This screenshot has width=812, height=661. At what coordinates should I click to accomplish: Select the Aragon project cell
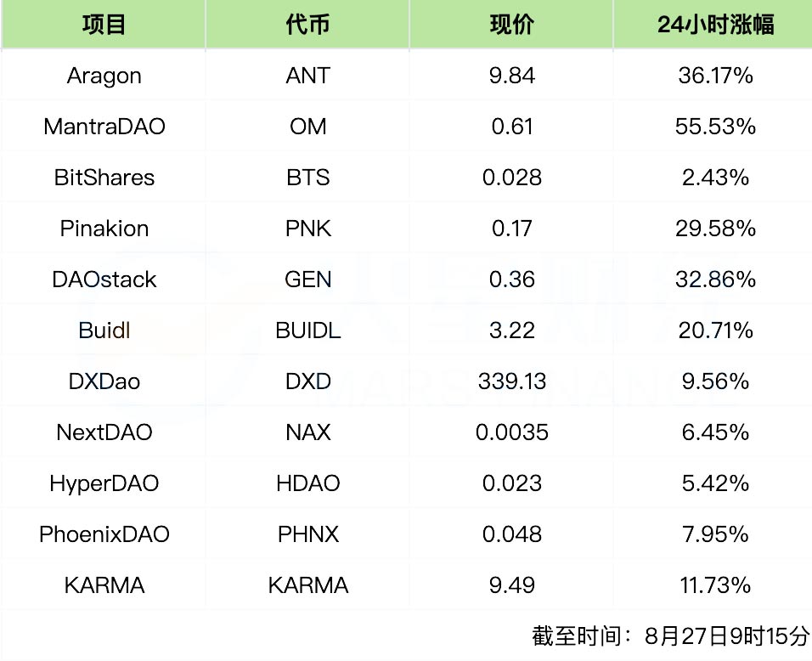(x=104, y=76)
